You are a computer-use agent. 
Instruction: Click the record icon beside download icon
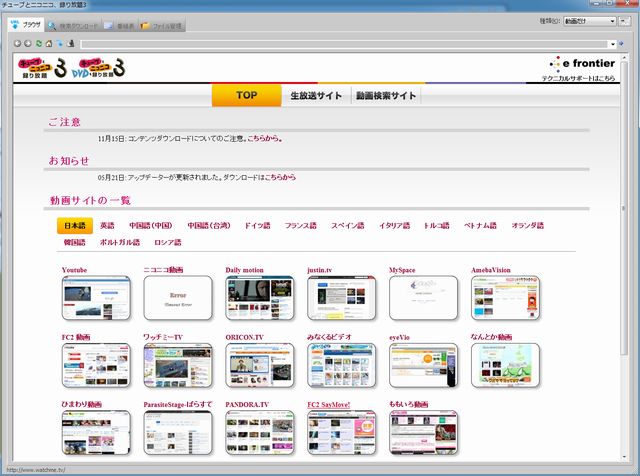(71, 43)
